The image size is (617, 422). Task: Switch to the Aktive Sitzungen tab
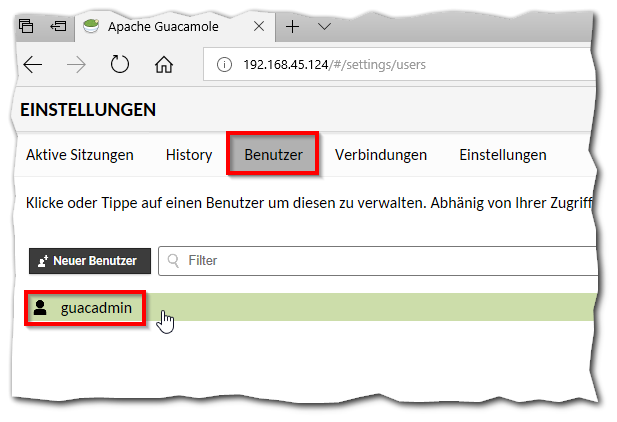point(80,155)
